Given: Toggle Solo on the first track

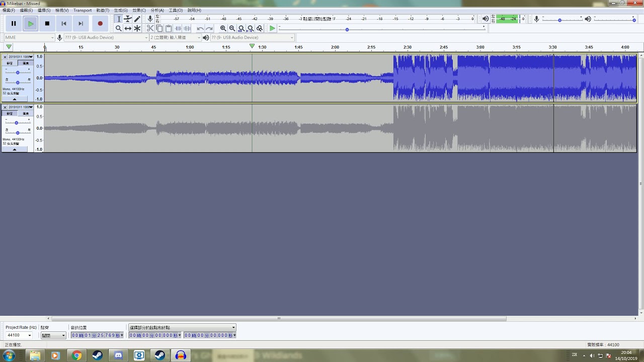Looking at the screenshot, I should tap(25, 63).
